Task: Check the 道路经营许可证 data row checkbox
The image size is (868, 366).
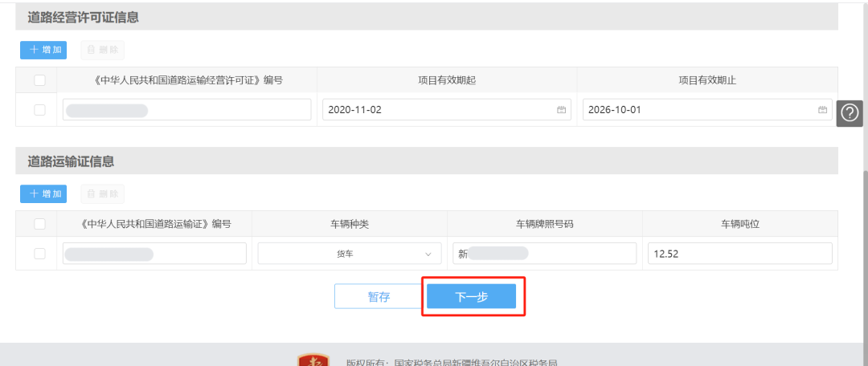Action: tap(39, 110)
